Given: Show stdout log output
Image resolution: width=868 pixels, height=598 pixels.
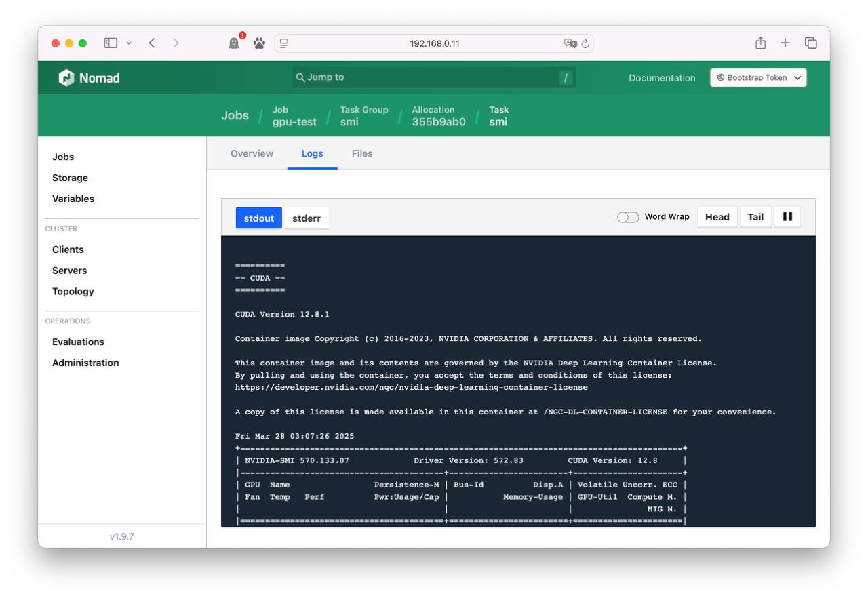Looking at the screenshot, I should tap(259, 218).
